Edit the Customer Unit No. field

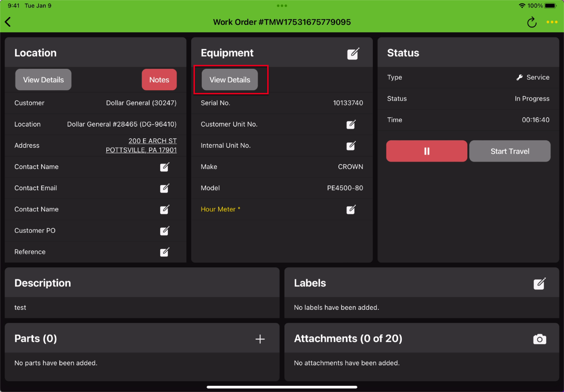click(351, 124)
